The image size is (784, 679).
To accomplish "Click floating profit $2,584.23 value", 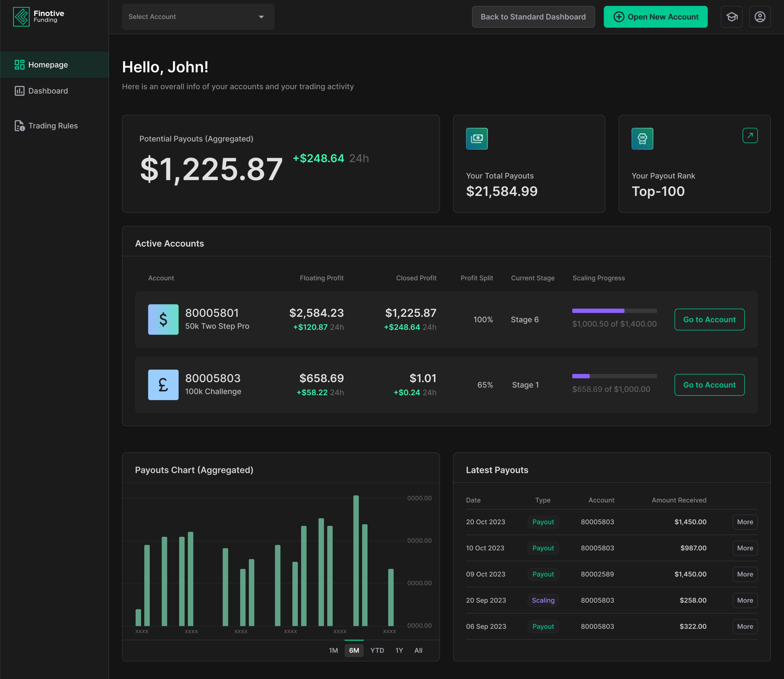I will (316, 313).
